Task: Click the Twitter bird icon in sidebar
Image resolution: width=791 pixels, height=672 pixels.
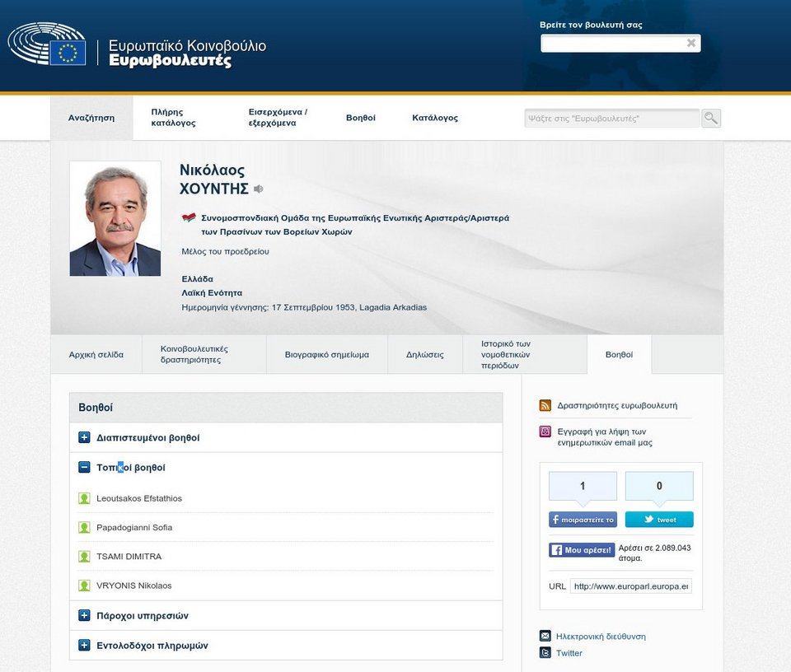Action: click(545, 653)
